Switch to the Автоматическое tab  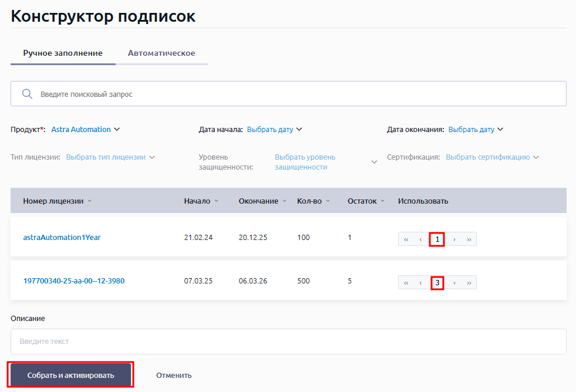161,53
